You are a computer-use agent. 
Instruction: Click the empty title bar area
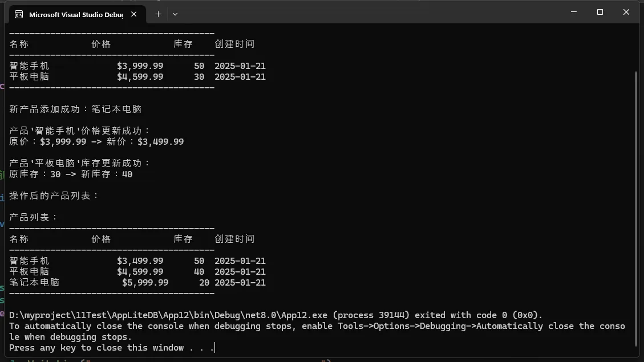point(371,13)
